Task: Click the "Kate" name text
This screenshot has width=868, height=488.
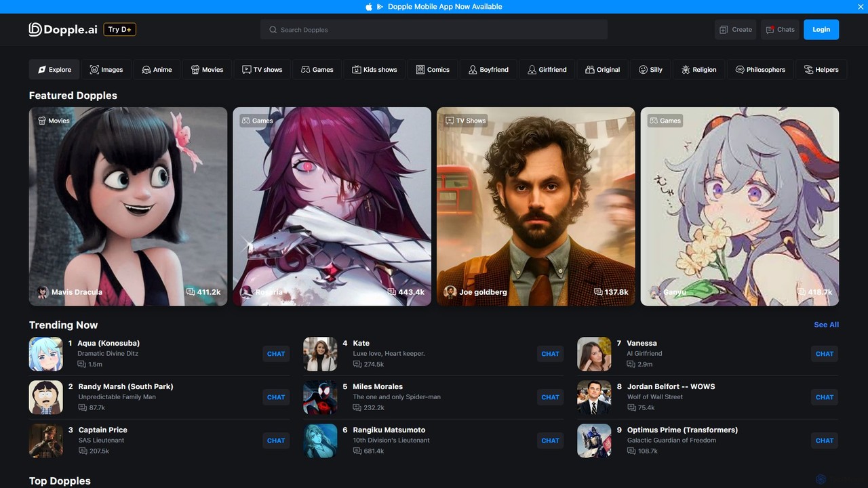Action: pos(361,343)
